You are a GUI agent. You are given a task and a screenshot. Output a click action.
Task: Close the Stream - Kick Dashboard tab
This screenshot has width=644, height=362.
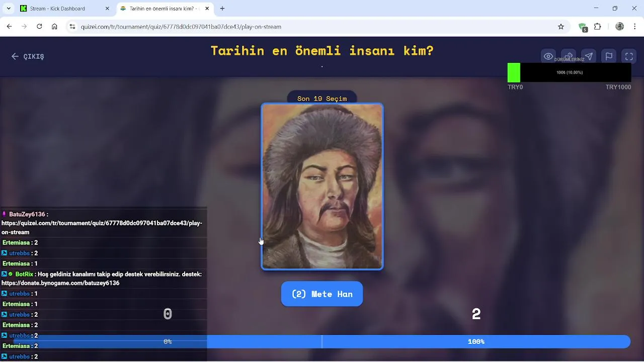point(107,9)
